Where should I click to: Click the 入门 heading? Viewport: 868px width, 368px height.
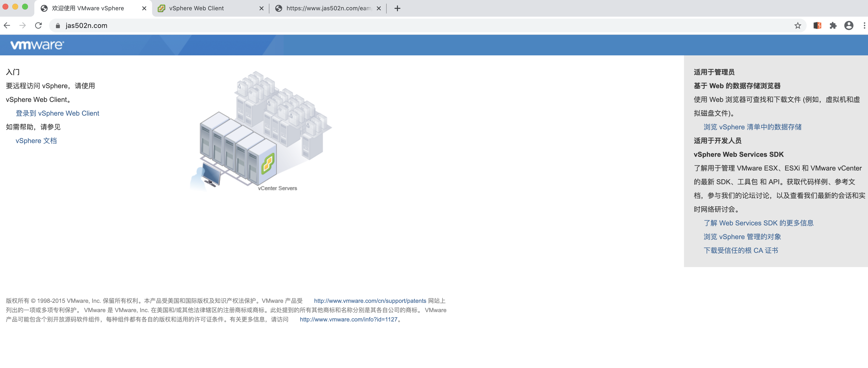13,72
